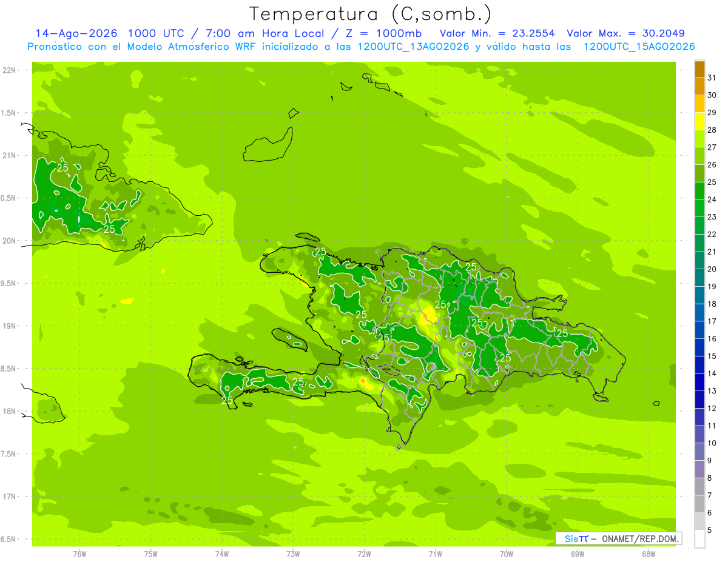Image resolution: width=728 pixels, height=562 pixels.
Task: Click the valid-until time "1200UTC_15AGO2026"
Action: tap(639, 47)
